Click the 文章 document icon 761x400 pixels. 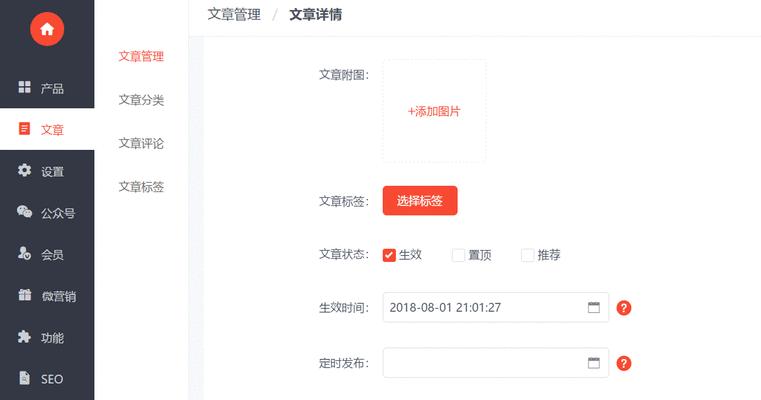click(24, 129)
